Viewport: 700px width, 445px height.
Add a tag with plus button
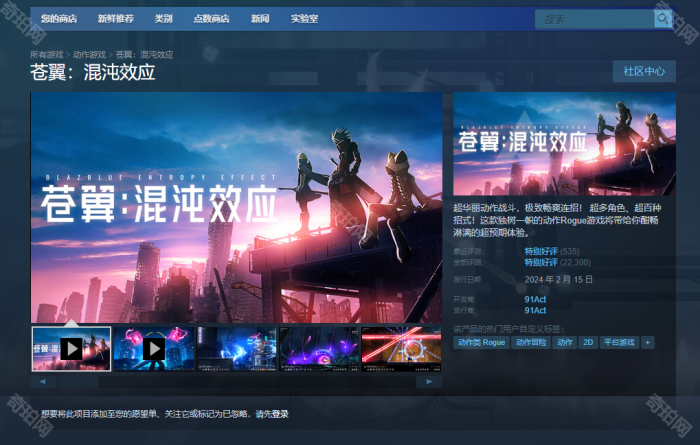647,342
